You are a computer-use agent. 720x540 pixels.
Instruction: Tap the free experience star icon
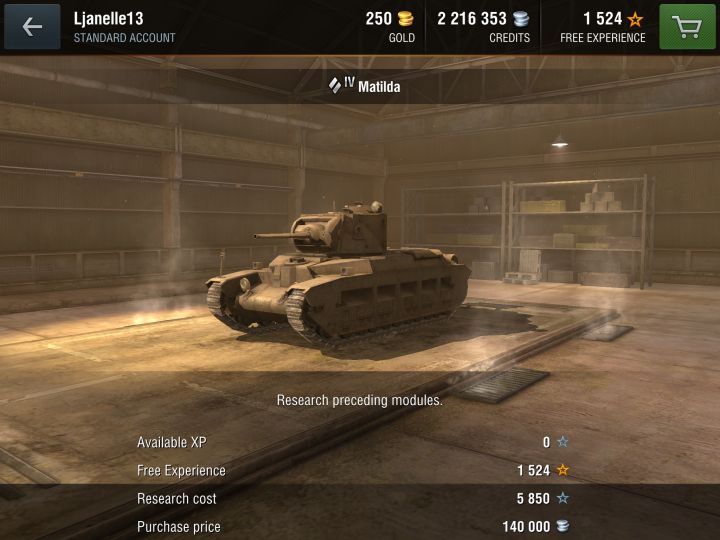[x=636, y=19]
